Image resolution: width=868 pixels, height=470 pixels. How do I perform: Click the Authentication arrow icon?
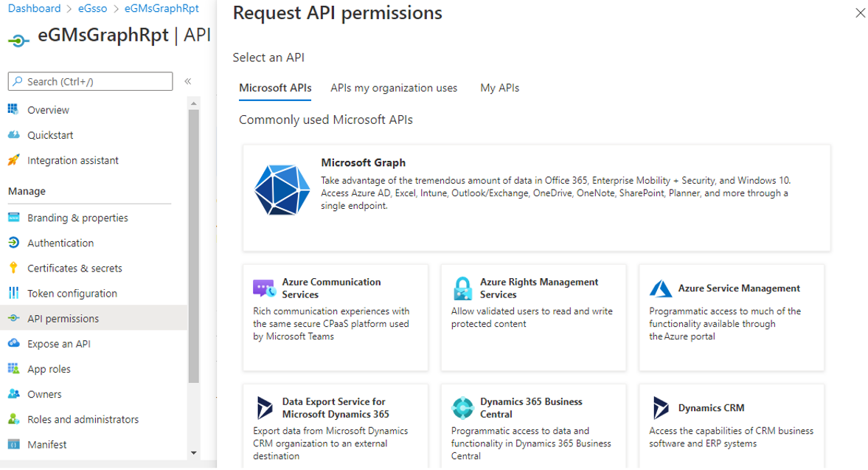pos(13,243)
